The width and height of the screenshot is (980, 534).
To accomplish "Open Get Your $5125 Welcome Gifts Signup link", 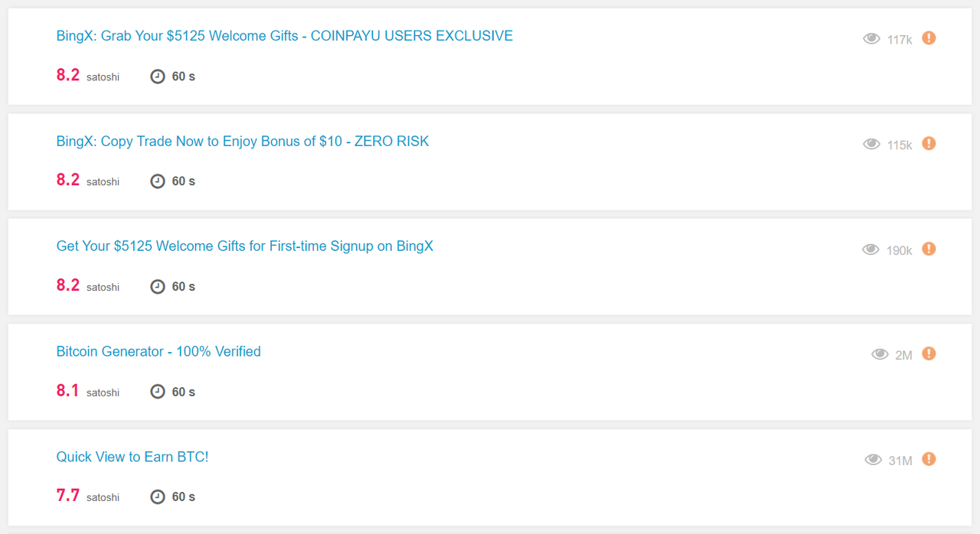I will 245,246.
